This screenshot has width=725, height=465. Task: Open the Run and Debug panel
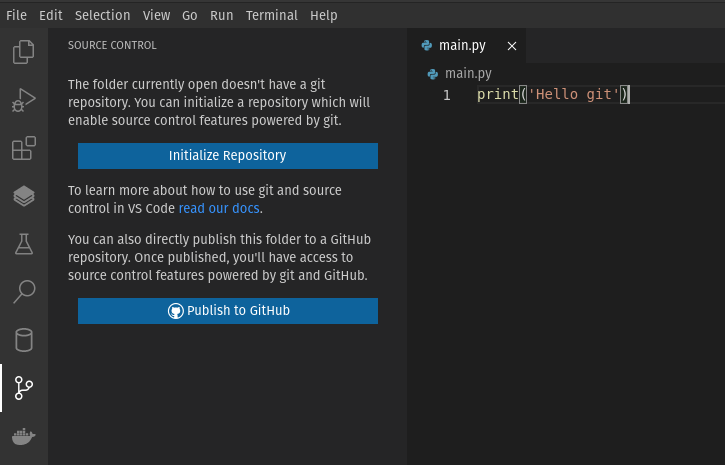24,100
